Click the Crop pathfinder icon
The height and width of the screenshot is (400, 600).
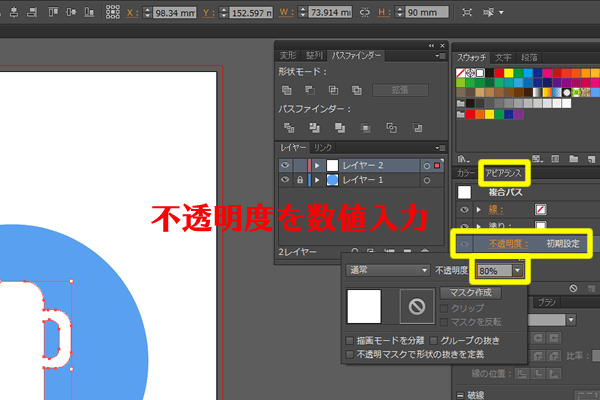click(x=366, y=128)
